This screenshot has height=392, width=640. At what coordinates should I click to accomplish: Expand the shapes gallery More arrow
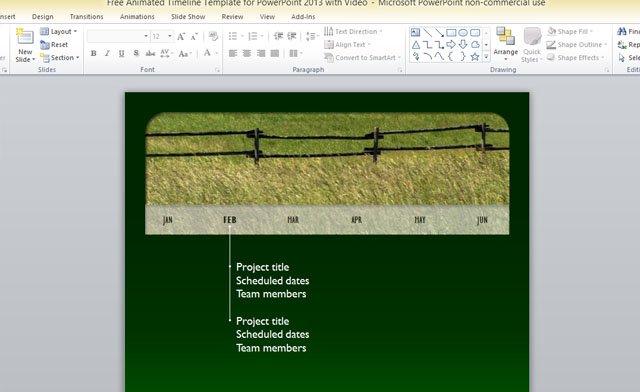(x=486, y=57)
